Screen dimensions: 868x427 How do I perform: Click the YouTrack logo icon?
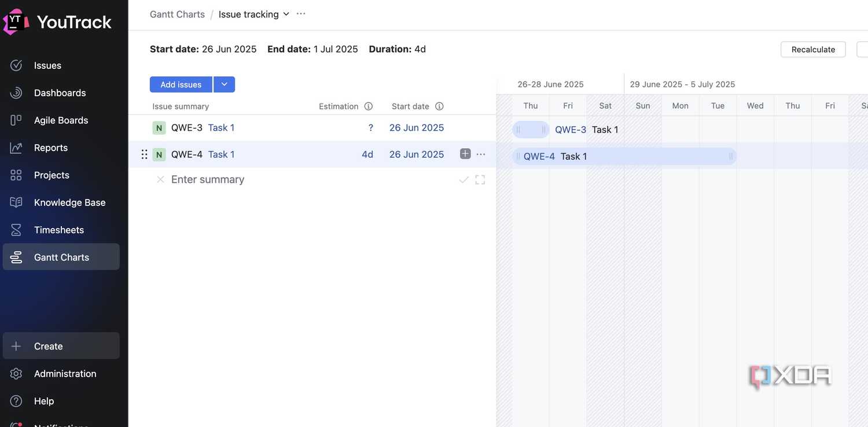tap(16, 22)
